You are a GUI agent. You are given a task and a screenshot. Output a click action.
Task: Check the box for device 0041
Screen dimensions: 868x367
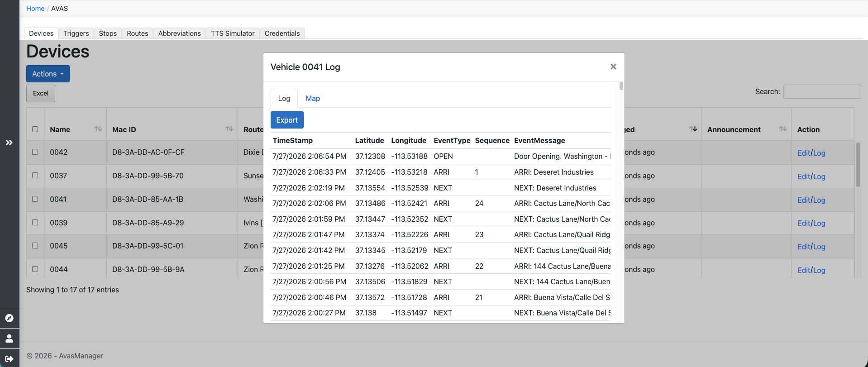(35, 199)
